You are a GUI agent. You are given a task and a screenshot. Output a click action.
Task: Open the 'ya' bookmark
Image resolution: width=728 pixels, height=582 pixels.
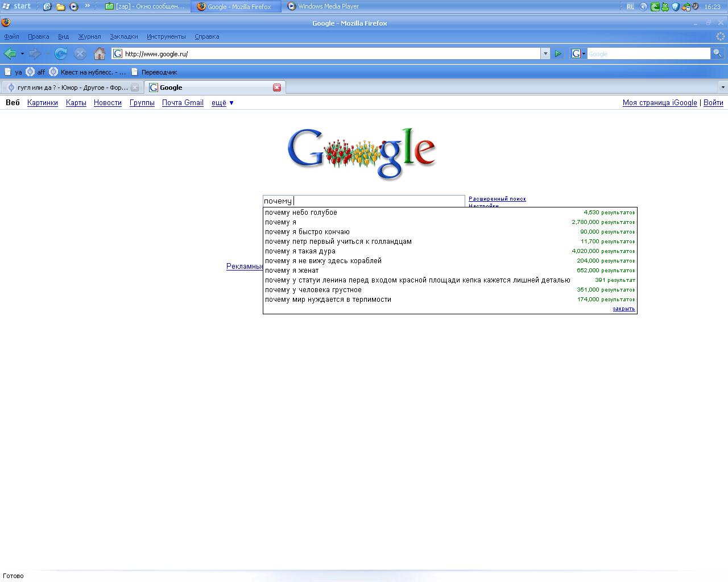pos(13,72)
